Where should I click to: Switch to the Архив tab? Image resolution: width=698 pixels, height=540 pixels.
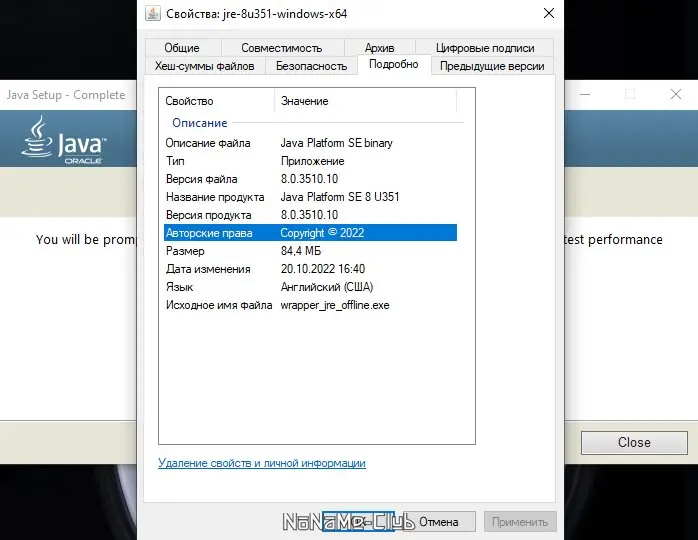tap(380, 48)
